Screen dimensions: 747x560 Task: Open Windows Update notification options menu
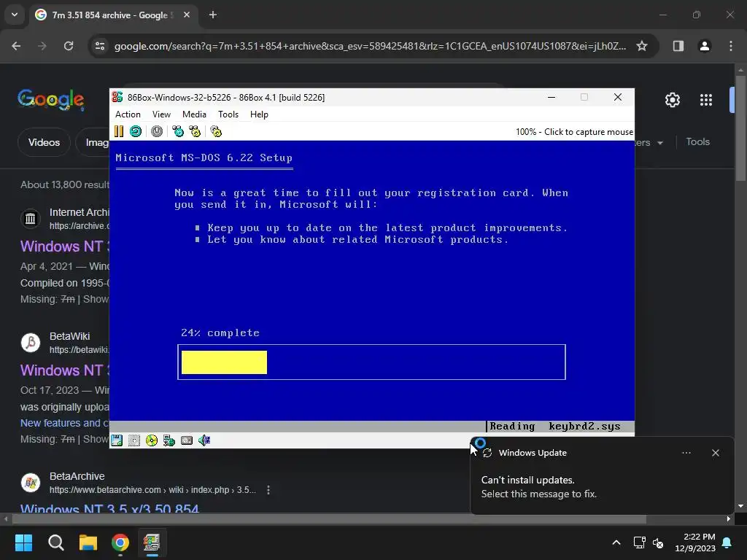tap(686, 453)
